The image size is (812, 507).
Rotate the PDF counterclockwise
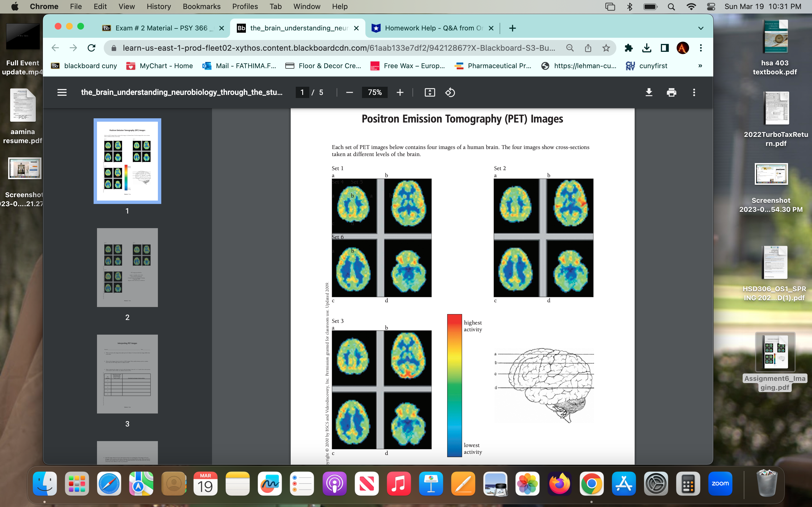point(450,93)
